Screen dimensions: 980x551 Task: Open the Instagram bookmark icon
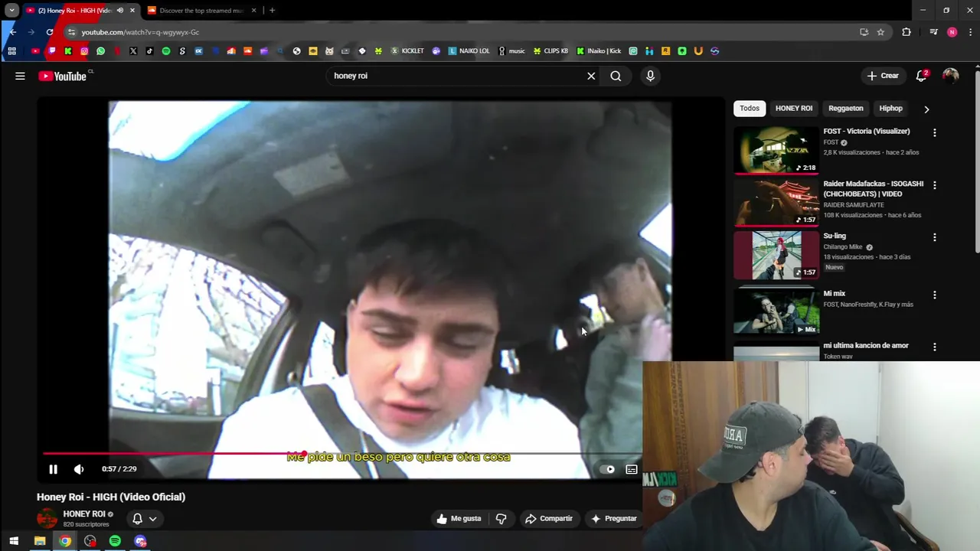(x=84, y=51)
